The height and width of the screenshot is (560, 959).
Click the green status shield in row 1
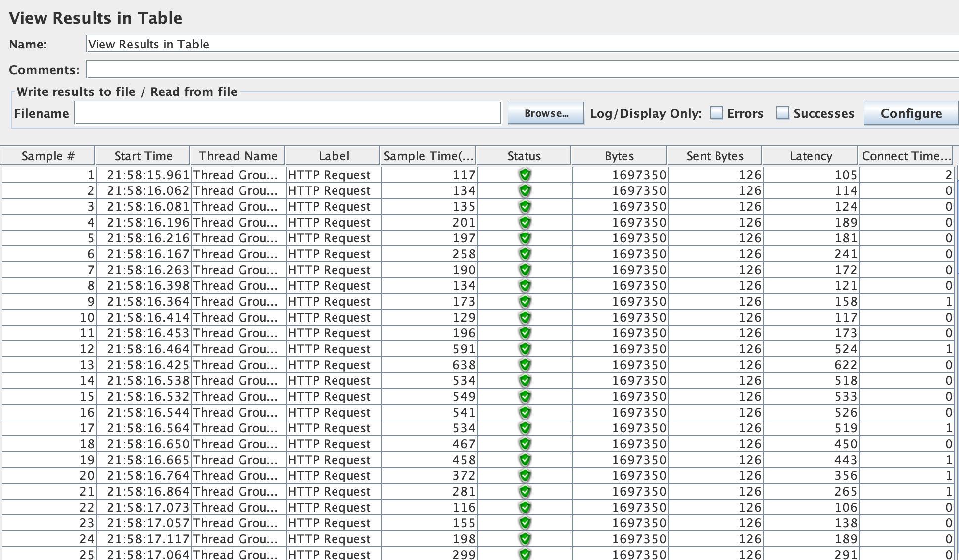525,175
